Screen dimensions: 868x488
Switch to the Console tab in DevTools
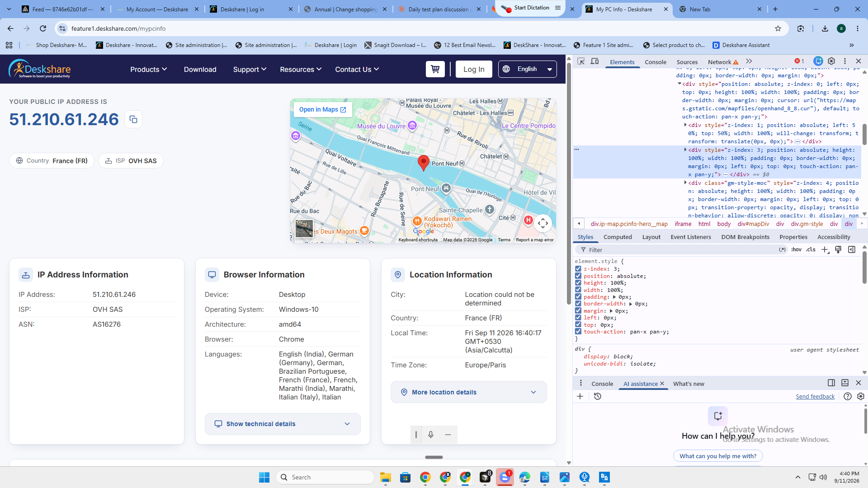(x=655, y=62)
